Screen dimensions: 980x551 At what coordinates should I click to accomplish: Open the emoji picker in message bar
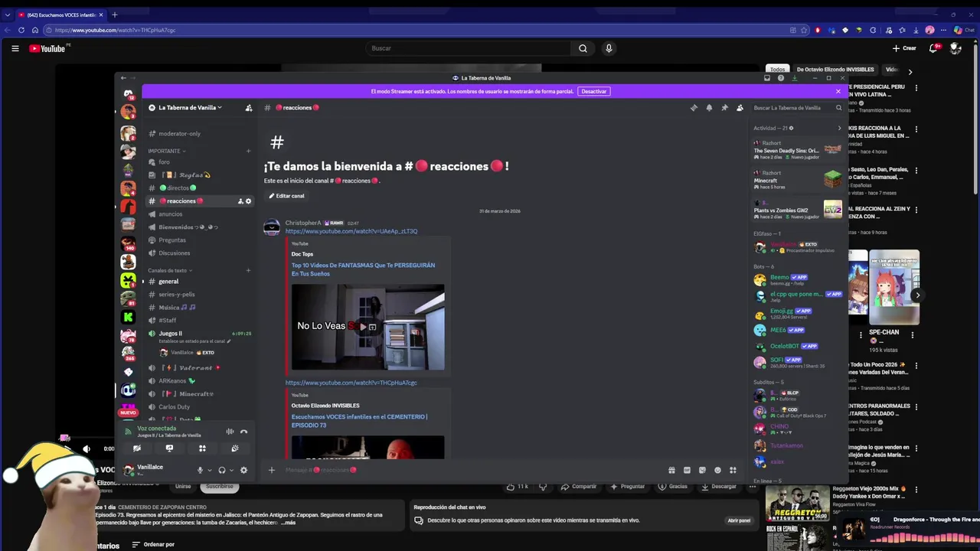pyautogui.click(x=717, y=470)
